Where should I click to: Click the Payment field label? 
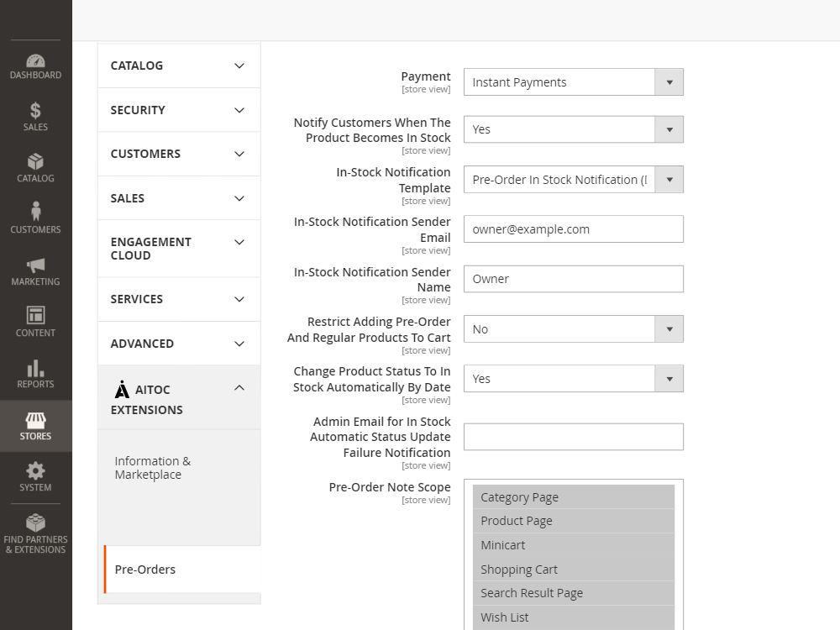point(426,76)
